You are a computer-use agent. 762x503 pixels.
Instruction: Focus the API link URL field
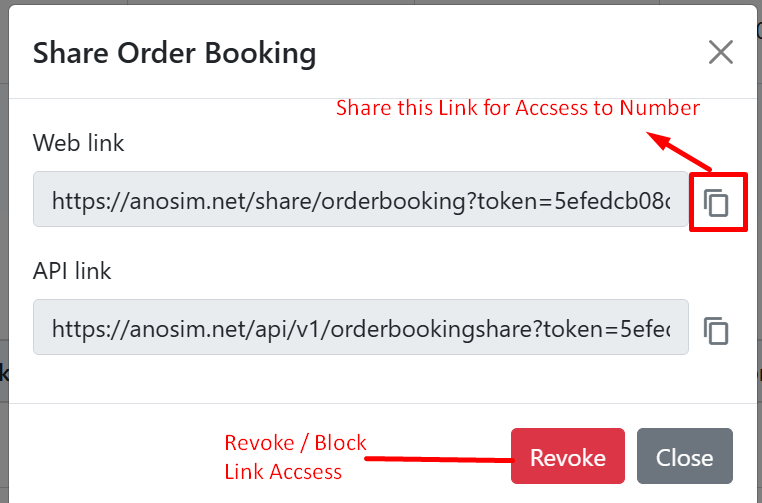(x=360, y=327)
